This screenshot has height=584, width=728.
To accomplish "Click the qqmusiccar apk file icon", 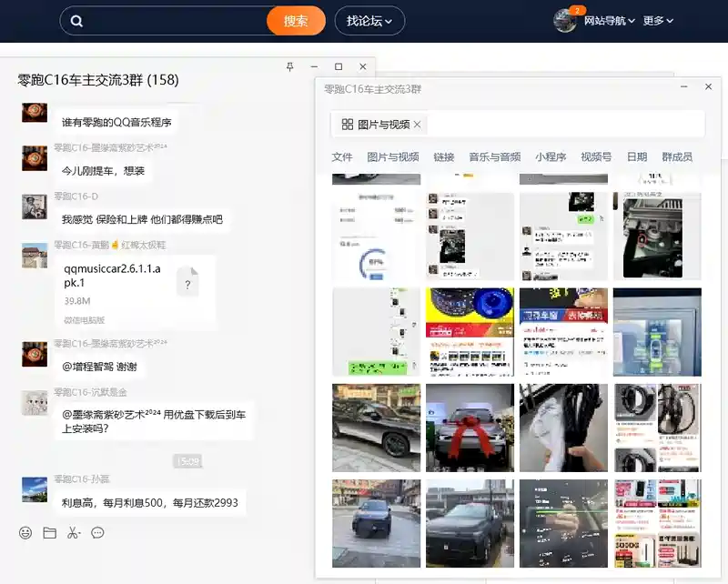I will pyautogui.click(x=187, y=284).
